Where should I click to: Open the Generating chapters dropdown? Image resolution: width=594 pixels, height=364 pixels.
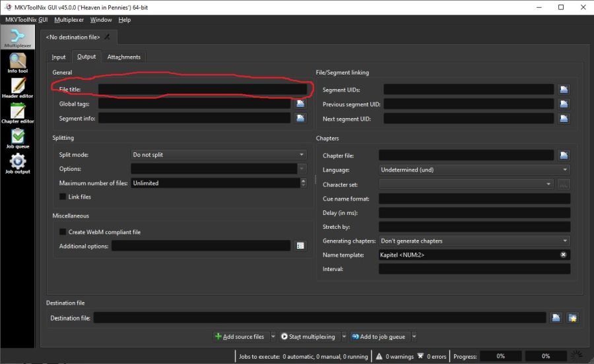click(565, 241)
